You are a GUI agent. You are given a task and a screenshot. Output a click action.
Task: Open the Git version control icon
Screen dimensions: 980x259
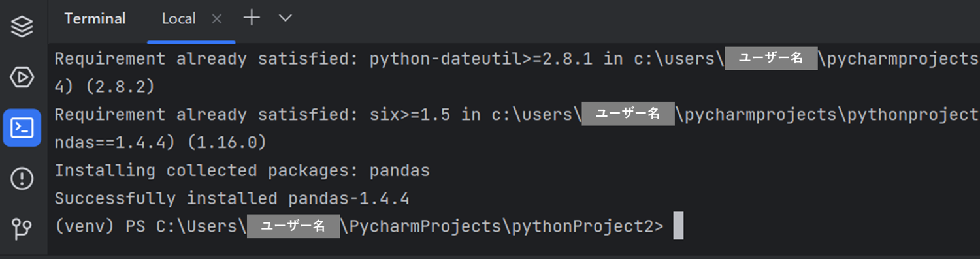pos(22,229)
